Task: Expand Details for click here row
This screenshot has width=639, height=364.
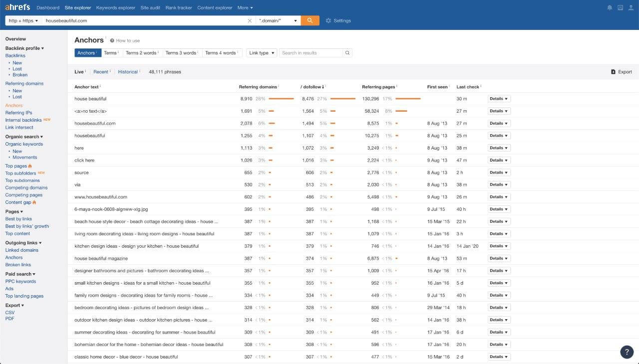Action: [x=499, y=160]
